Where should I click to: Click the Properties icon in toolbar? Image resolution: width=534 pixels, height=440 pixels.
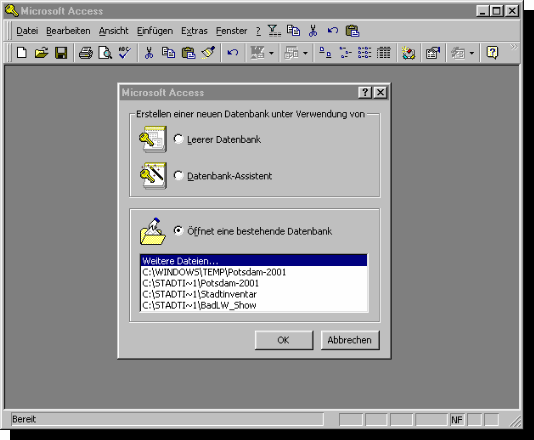point(433,53)
